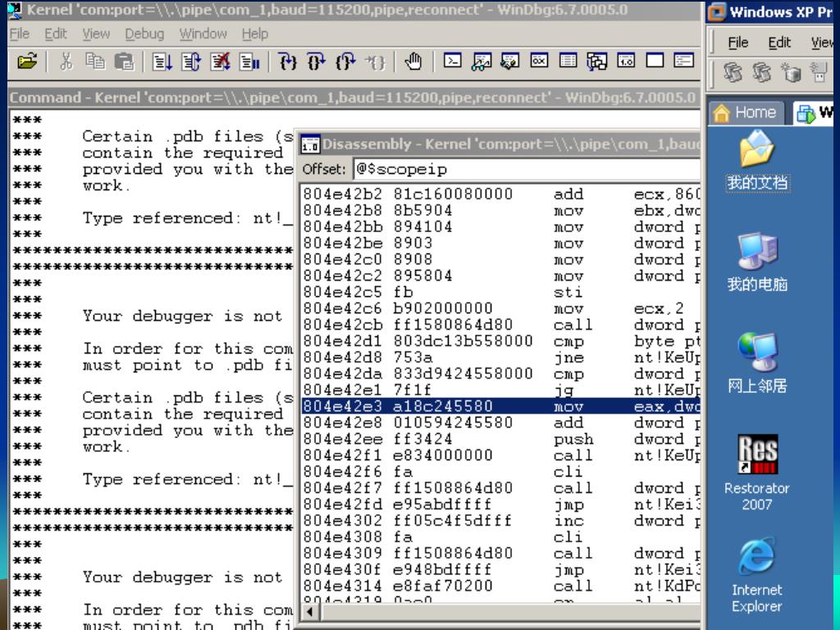This screenshot has width=840, height=630.
Task: Click the Step Into braces icon
Action: point(287,62)
